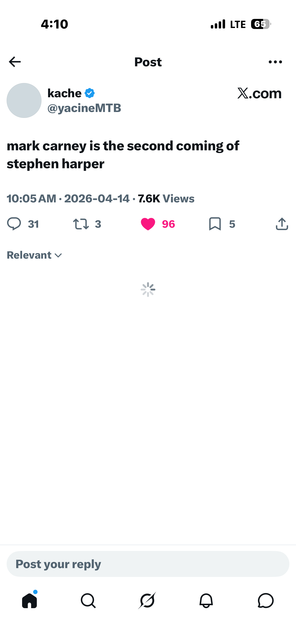Share the post using the share icon
296x644 pixels.
click(282, 224)
